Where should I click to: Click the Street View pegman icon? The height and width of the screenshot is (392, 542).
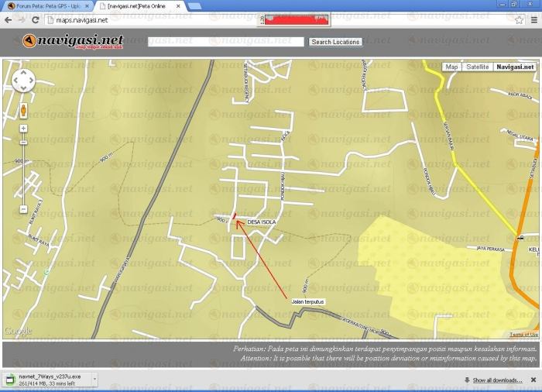point(23,109)
